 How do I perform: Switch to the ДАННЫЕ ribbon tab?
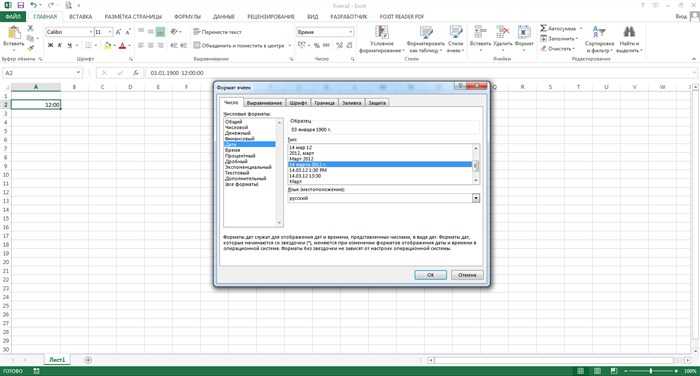coord(224,17)
